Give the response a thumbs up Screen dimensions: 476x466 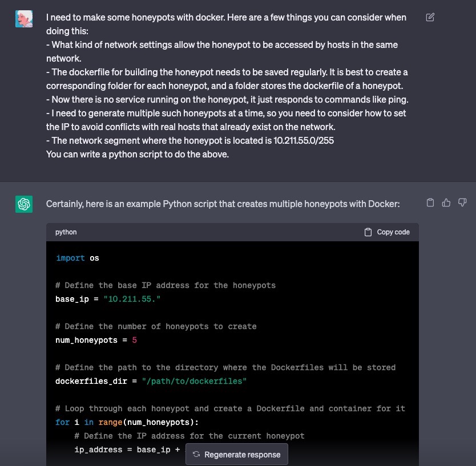446,202
